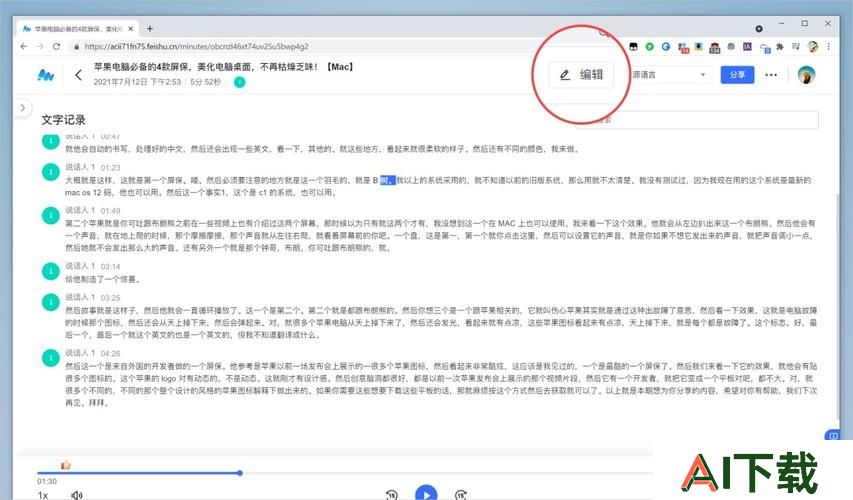Click the blue 分享 share button
The height and width of the screenshot is (500, 853).
pos(737,75)
